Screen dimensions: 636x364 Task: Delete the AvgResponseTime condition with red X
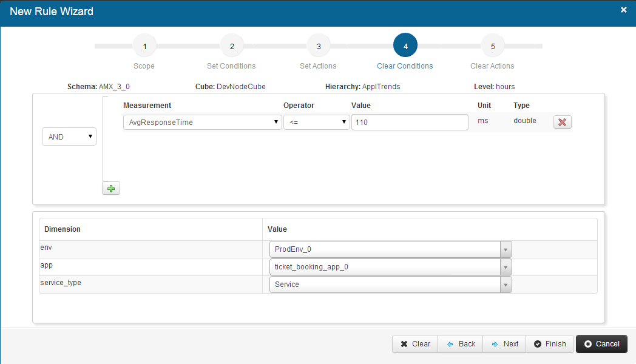point(562,122)
